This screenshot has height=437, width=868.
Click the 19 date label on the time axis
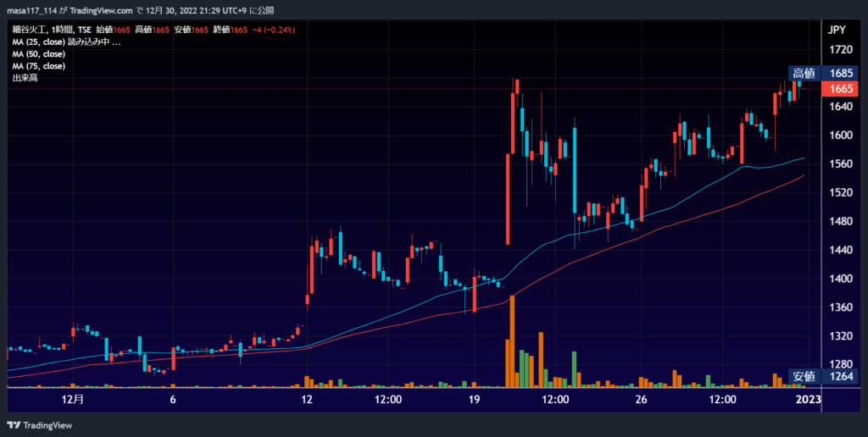(x=474, y=400)
